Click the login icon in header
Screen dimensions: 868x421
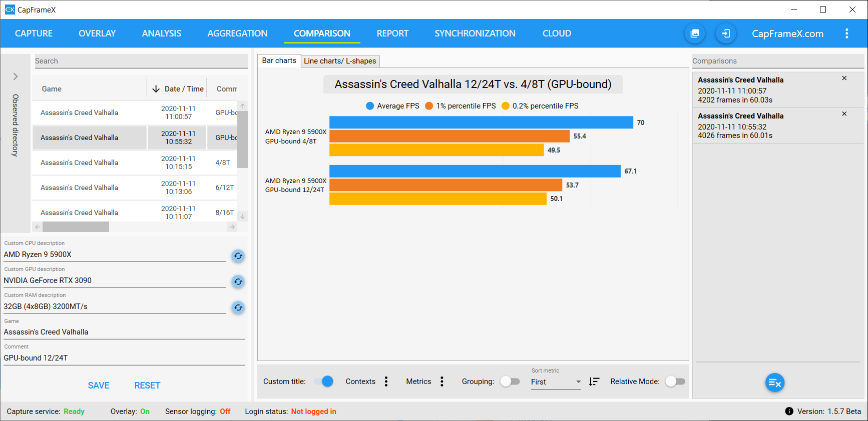(x=726, y=33)
